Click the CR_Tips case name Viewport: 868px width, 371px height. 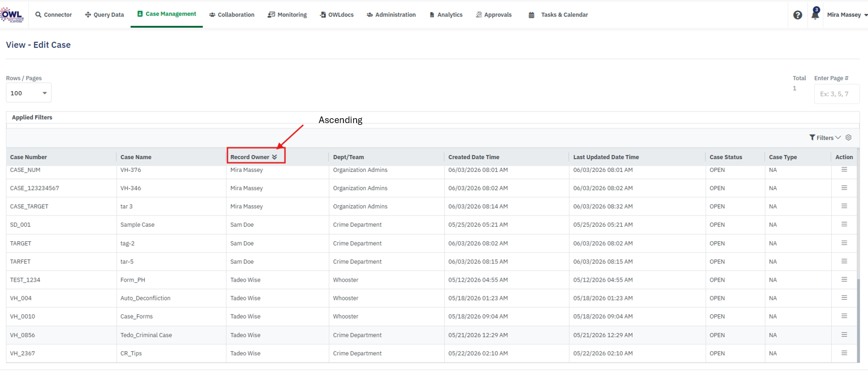pyautogui.click(x=131, y=354)
